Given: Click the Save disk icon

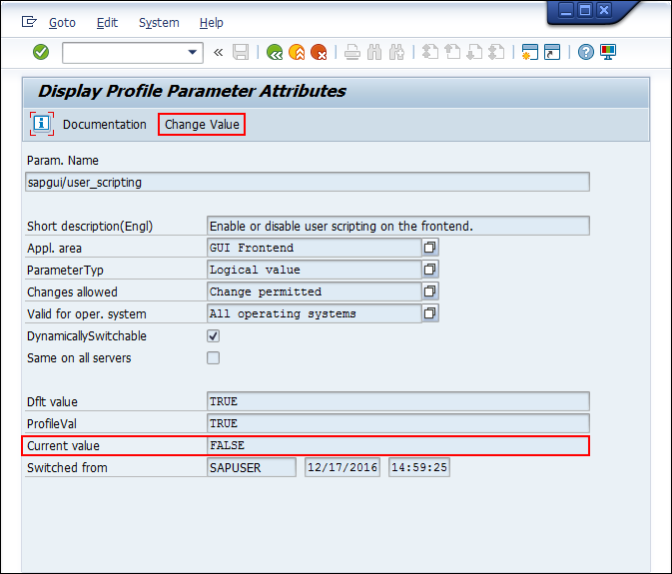Looking at the screenshot, I should 240,52.
